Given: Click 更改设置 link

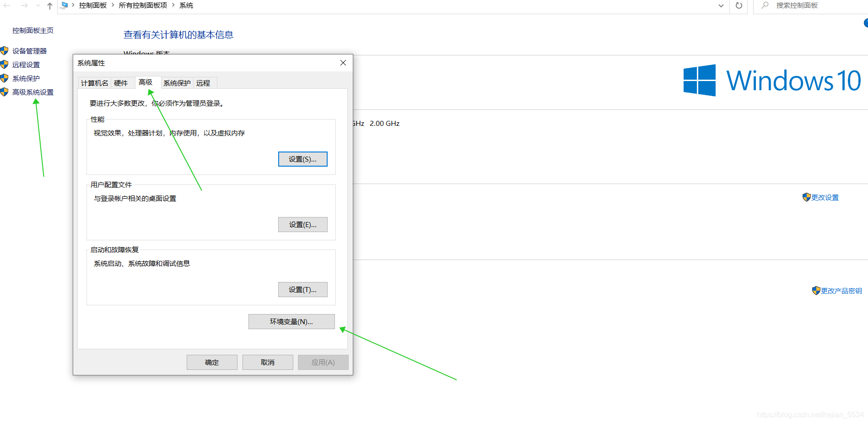Looking at the screenshot, I should (x=825, y=198).
